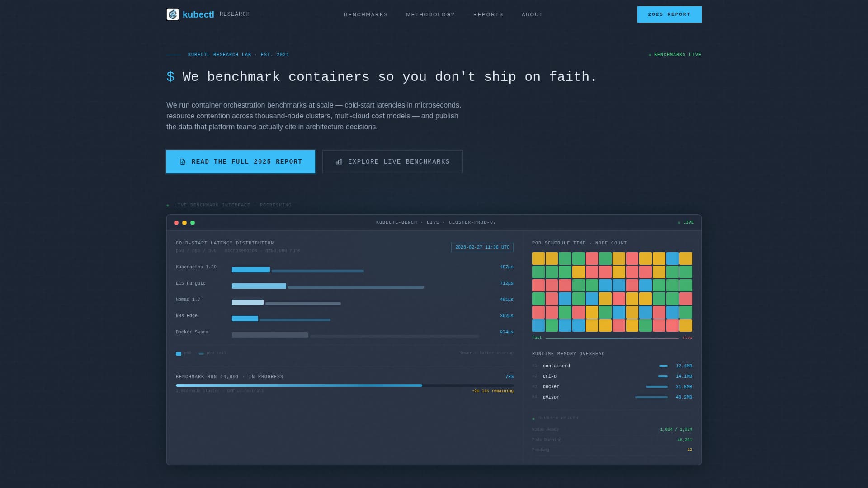Open the Methodology nav item

pyautogui.click(x=430, y=14)
